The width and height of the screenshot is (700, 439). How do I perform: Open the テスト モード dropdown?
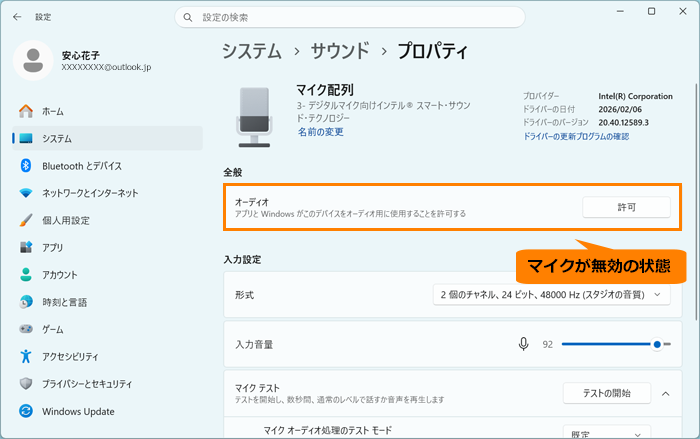[606, 434]
